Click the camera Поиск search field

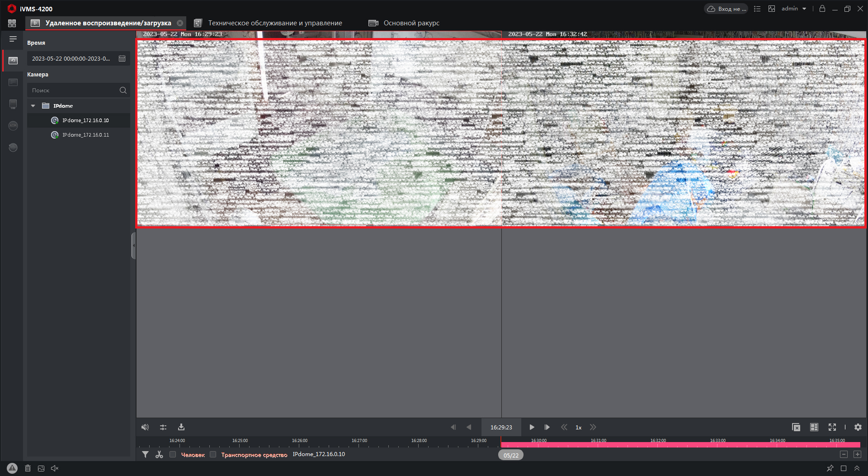tap(72, 90)
